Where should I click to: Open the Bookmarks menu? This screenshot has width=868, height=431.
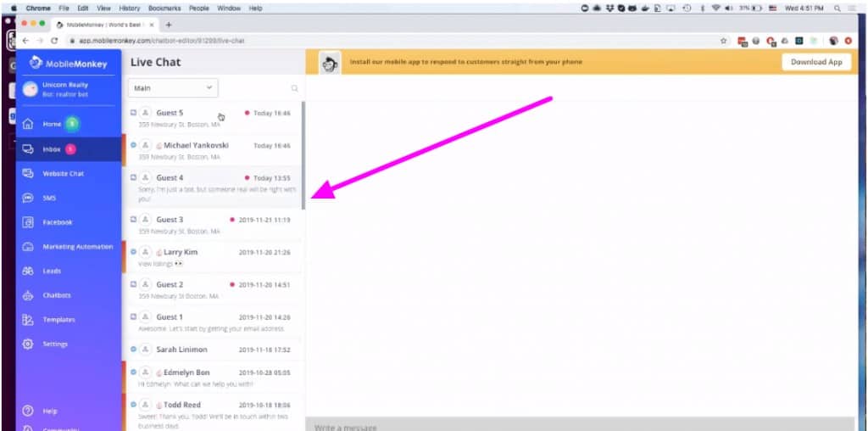pos(166,8)
